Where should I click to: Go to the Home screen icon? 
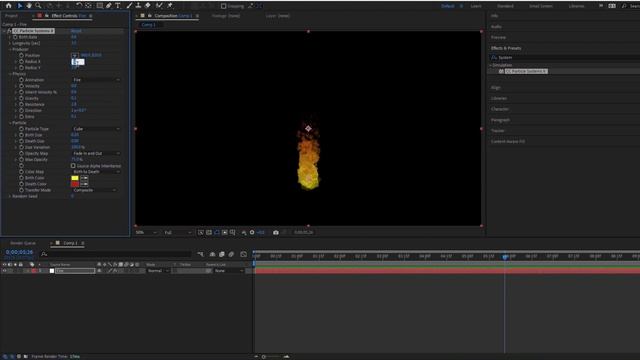coord(8,6)
